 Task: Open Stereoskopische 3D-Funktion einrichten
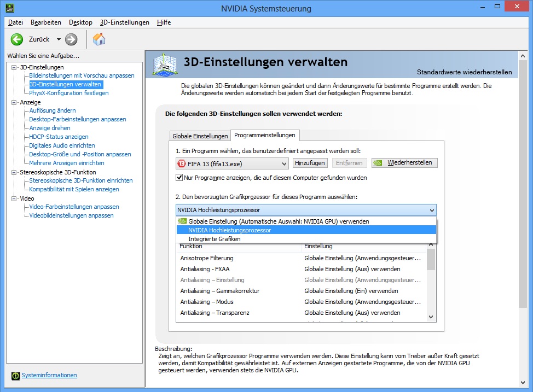81,180
